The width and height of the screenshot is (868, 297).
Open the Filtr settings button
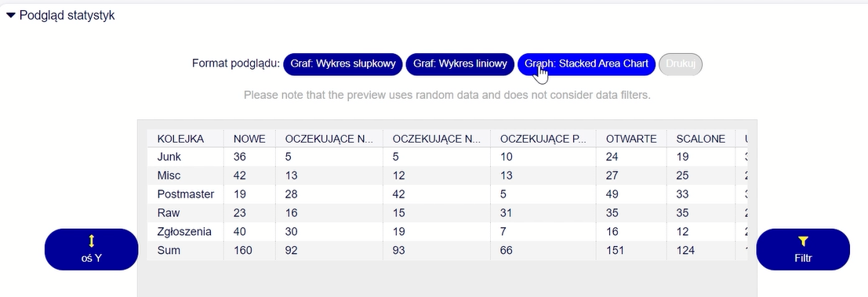click(x=803, y=249)
